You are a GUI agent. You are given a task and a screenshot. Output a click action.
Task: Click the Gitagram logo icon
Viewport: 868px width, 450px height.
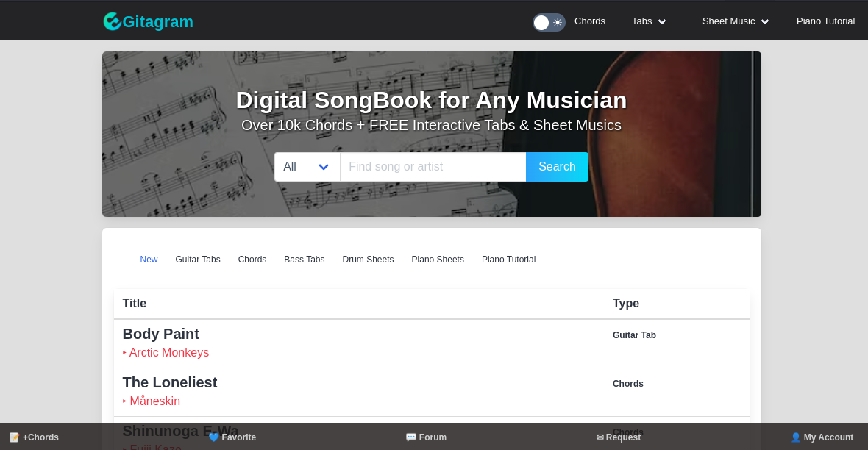[x=113, y=21]
